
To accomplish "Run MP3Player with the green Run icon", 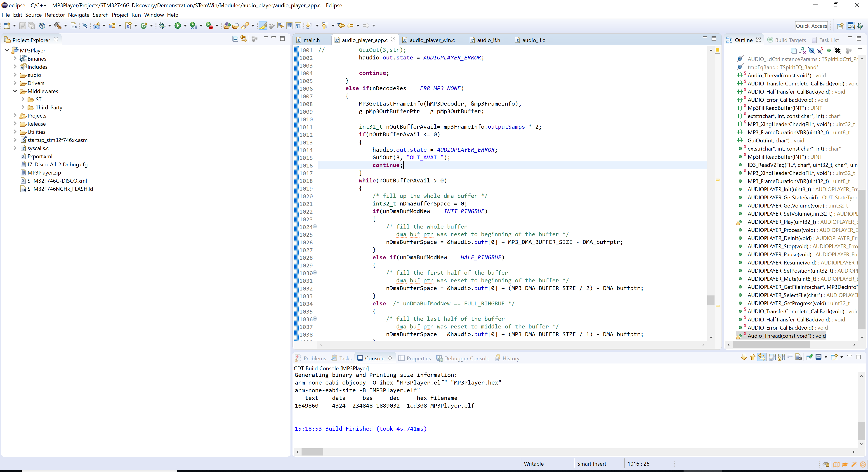I will pos(178,25).
